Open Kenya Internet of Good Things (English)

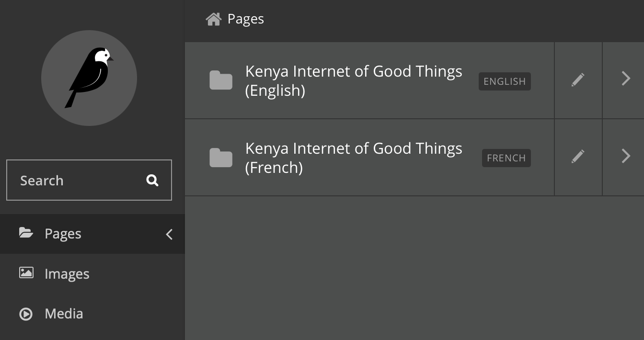354,80
